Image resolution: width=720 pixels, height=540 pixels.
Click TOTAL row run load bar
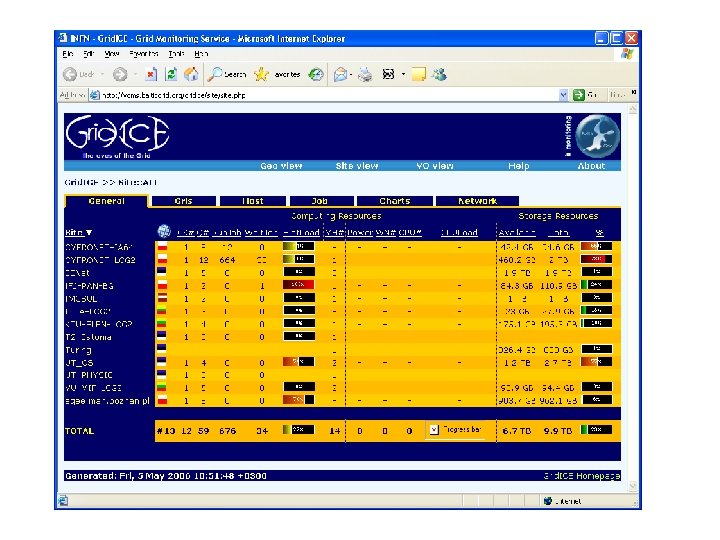click(298, 430)
